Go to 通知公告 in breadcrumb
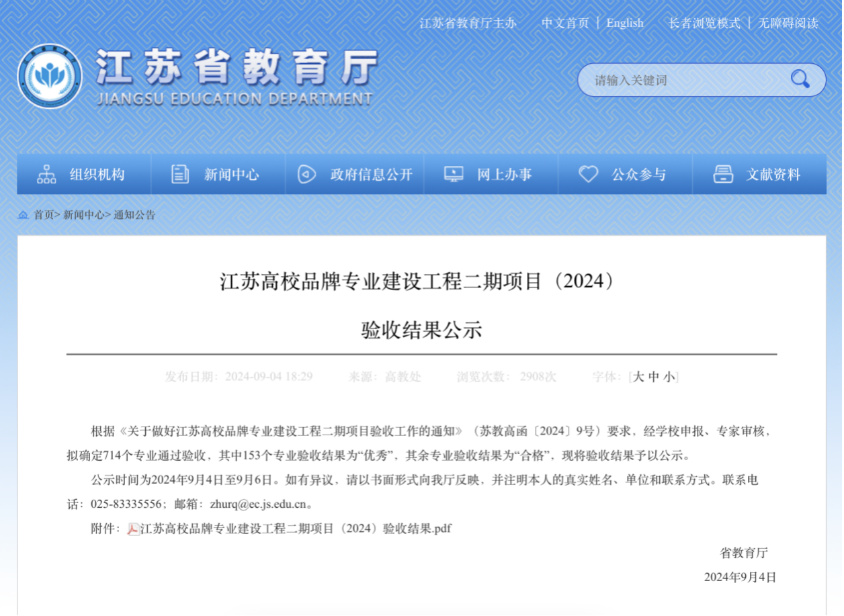844x616 pixels. 134,215
